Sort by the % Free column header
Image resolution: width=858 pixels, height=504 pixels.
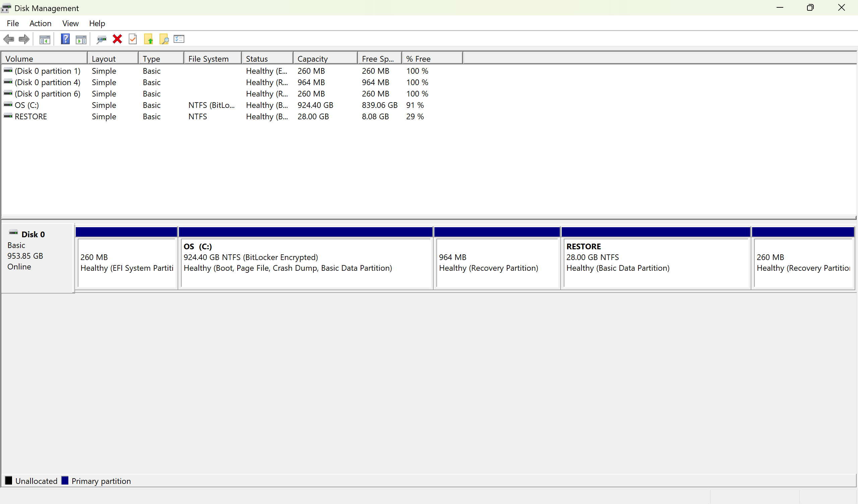point(432,59)
